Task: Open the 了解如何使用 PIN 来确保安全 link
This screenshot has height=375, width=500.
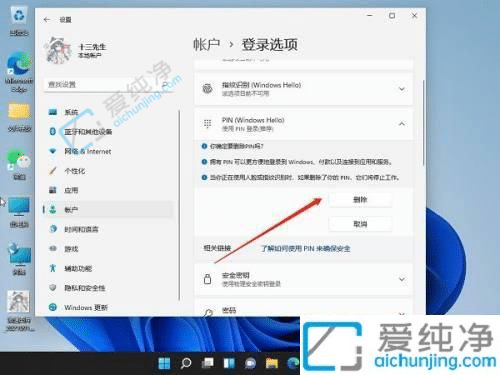Action: (x=305, y=249)
